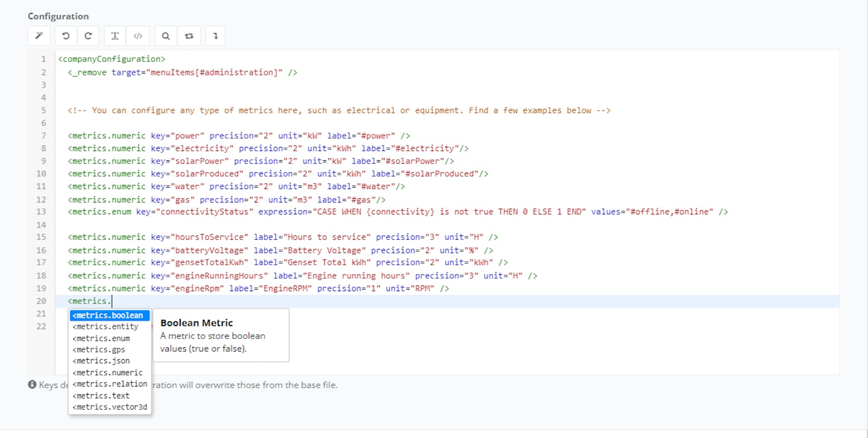Click line number 13 in gutter
This screenshot has width=868, height=438.
click(41, 212)
